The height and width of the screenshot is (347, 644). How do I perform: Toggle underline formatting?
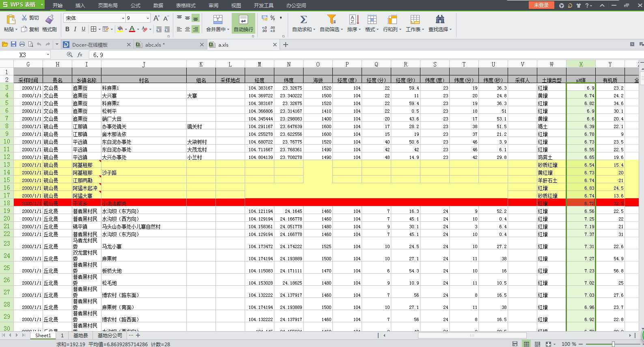click(83, 29)
